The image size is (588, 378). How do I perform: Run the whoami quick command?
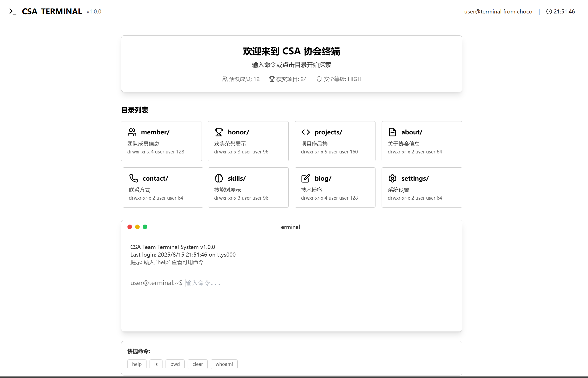pos(224,364)
